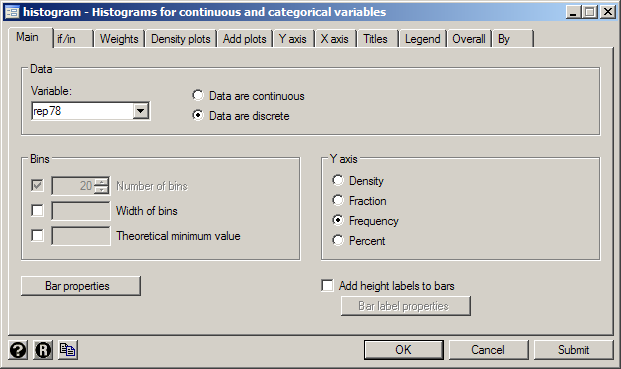Click the histogram dialog title bar icon
The image size is (621, 369).
pos(12,12)
